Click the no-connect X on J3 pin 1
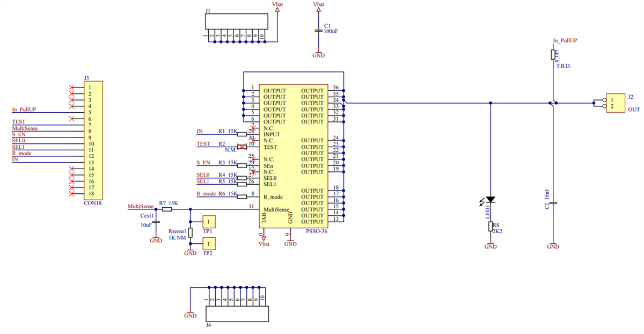The width and height of the screenshot is (644, 334). [71, 88]
